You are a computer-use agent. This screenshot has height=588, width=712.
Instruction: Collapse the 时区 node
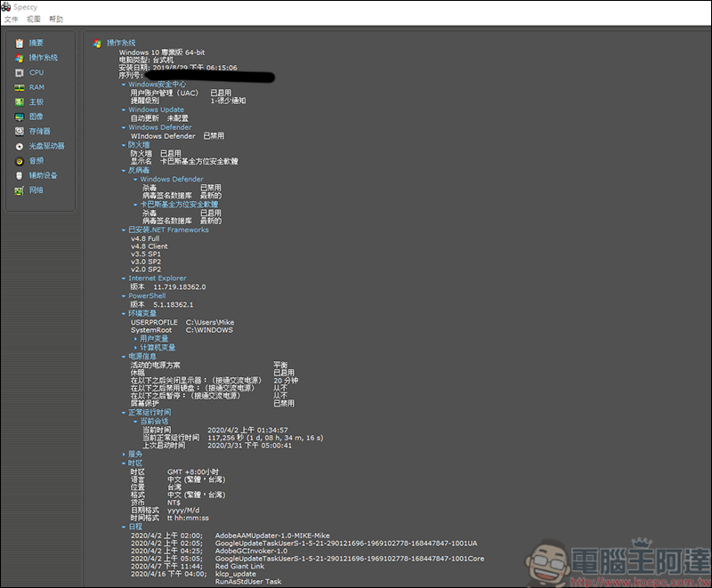[x=124, y=463]
